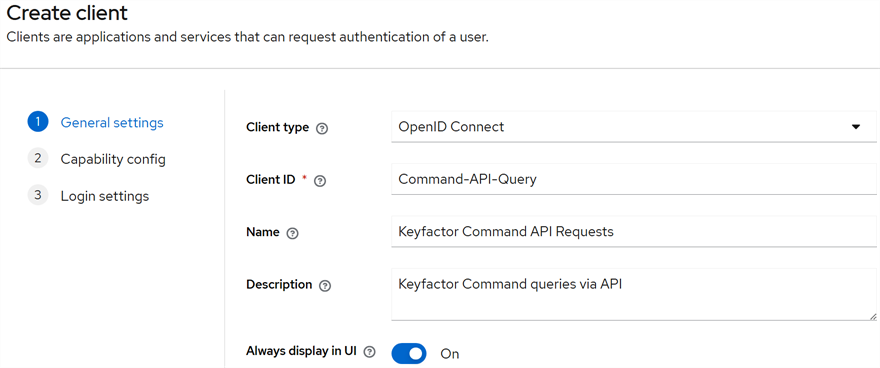The width and height of the screenshot is (880, 368).
Task: Go to Capability config step
Action: click(113, 159)
